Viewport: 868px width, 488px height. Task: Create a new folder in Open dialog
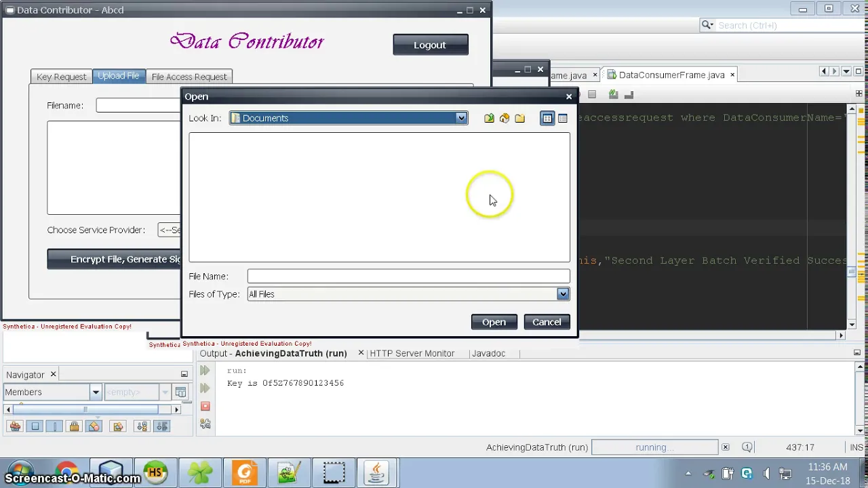coord(519,119)
